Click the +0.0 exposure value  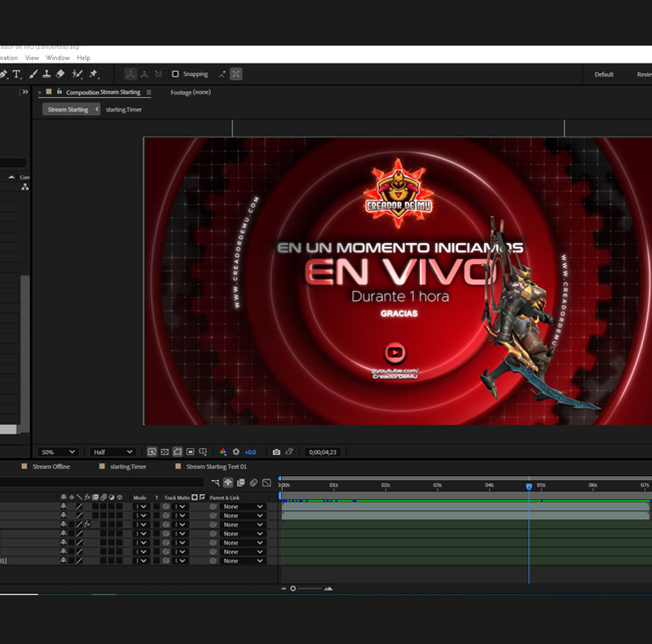pyautogui.click(x=250, y=452)
